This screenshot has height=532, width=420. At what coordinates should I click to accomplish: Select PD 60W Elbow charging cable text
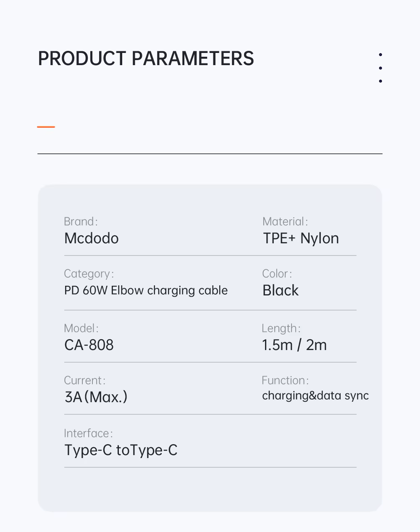click(x=146, y=290)
